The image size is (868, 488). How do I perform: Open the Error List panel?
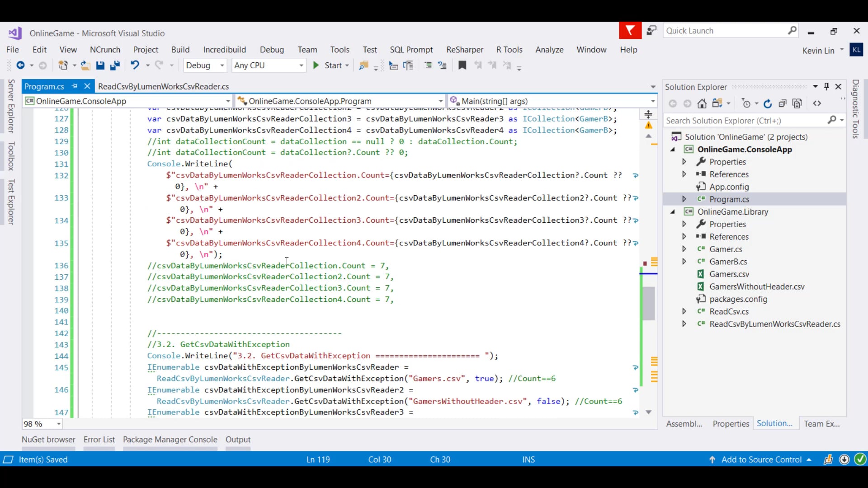coord(99,439)
